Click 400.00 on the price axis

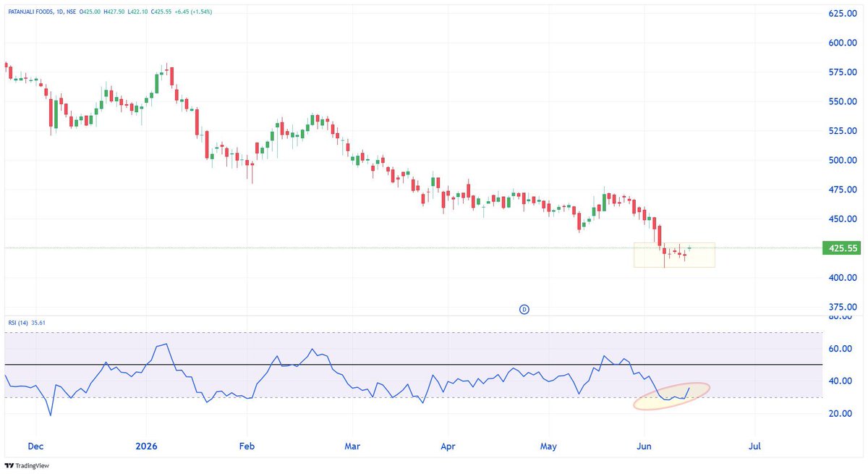click(841, 278)
